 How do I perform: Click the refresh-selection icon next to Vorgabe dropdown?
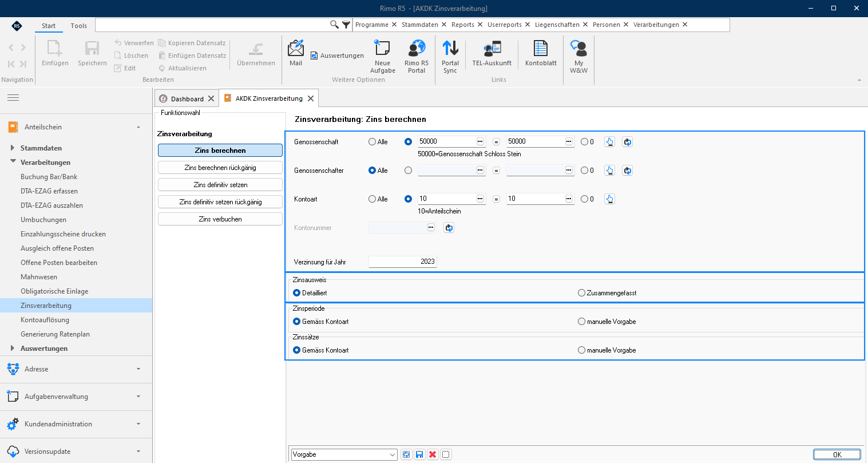coord(406,454)
